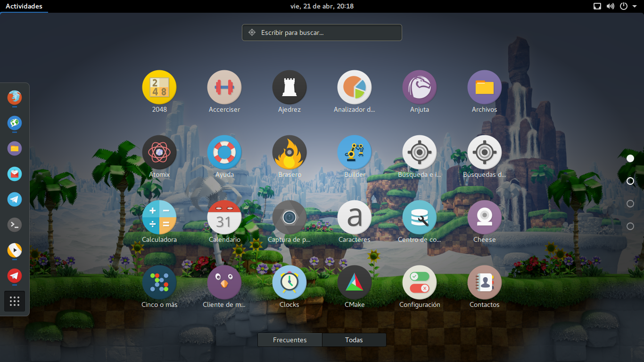Go to third app page indicator
644x362 pixels.
630,204
